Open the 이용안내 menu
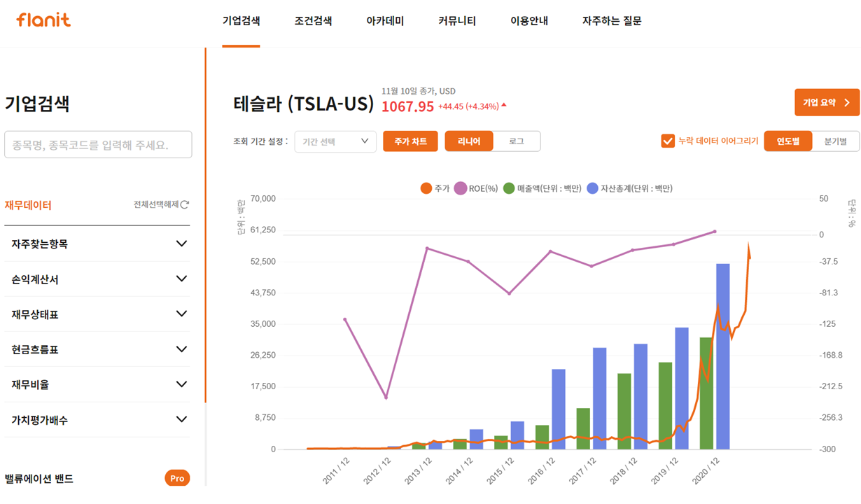The width and height of the screenshot is (861, 504). click(x=529, y=21)
